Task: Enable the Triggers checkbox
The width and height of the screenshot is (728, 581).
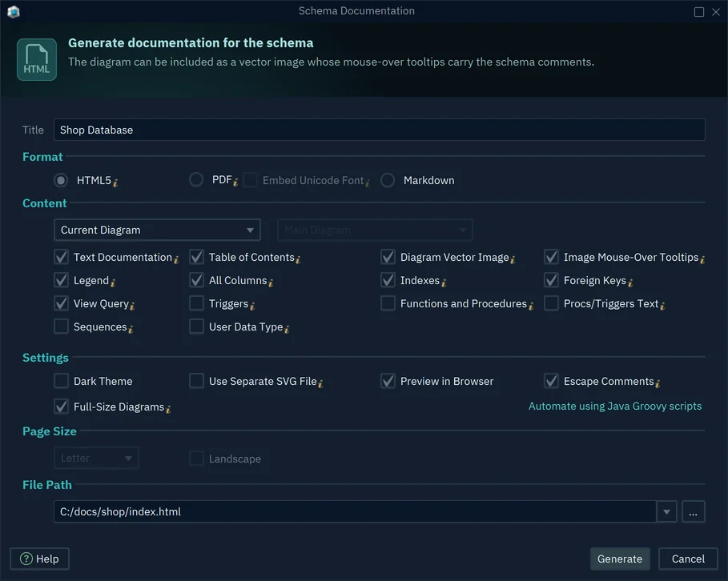Action: coord(196,303)
